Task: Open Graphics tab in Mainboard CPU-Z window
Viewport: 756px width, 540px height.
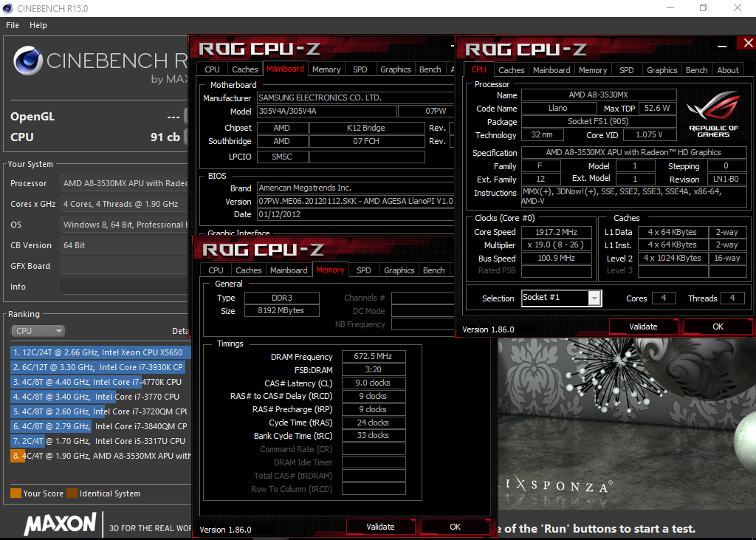Action: (x=396, y=69)
